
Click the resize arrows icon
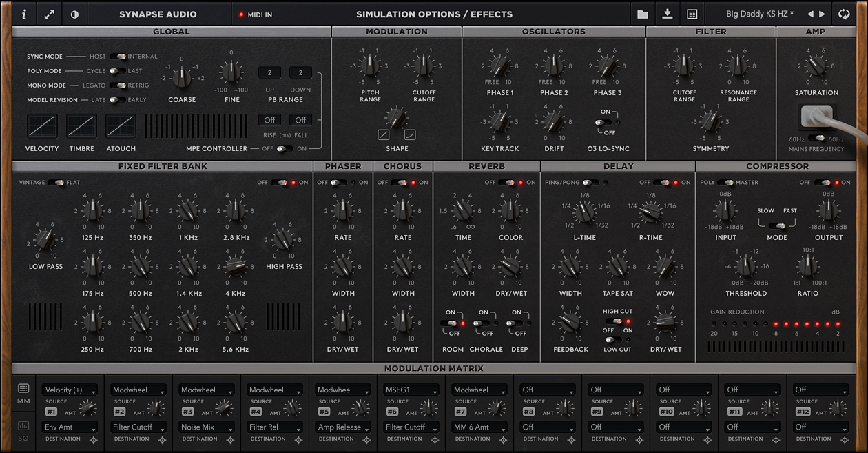coord(50,14)
